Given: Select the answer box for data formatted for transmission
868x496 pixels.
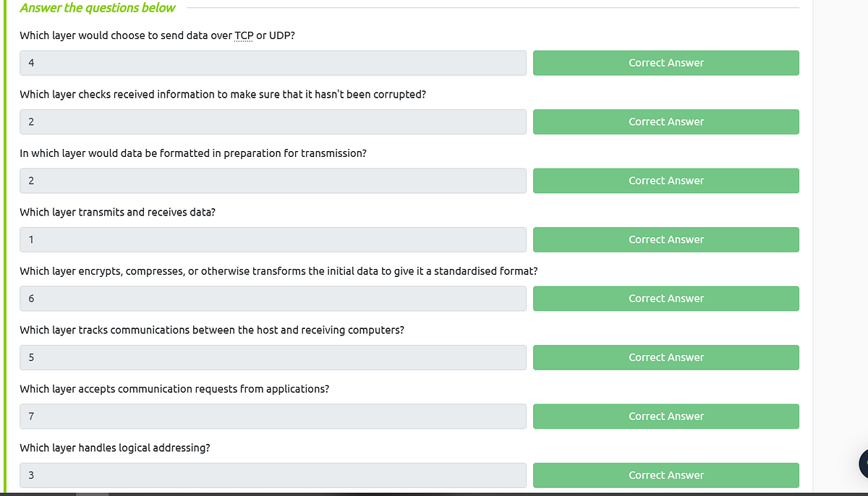Looking at the screenshot, I should 273,181.
